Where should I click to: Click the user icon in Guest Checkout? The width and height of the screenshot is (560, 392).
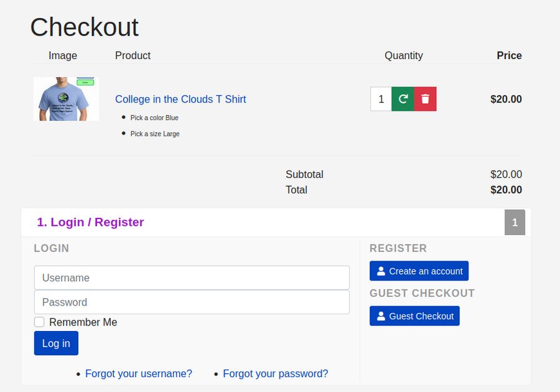click(381, 316)
